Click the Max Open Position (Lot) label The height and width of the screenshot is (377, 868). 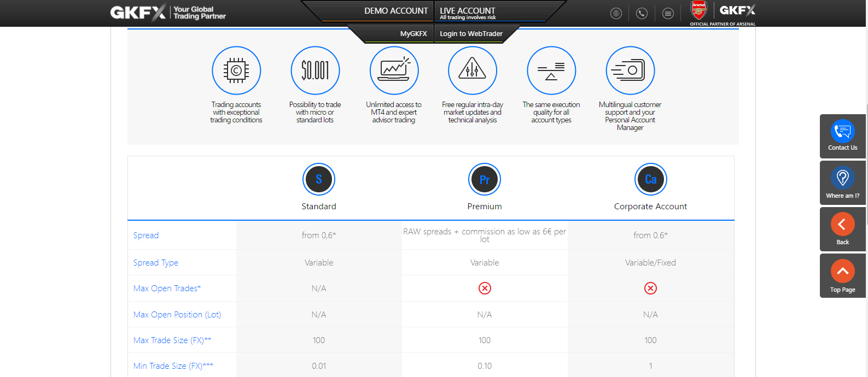[177, 315]
